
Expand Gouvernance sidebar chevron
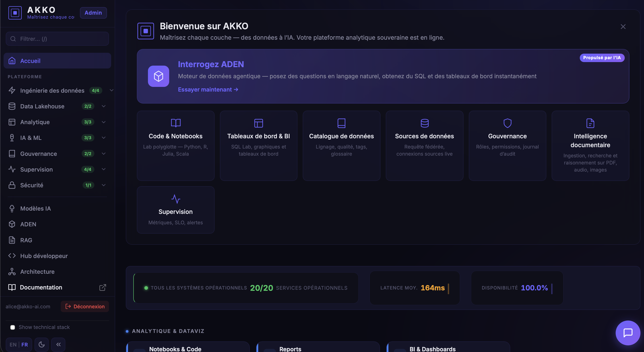[103, 153]
